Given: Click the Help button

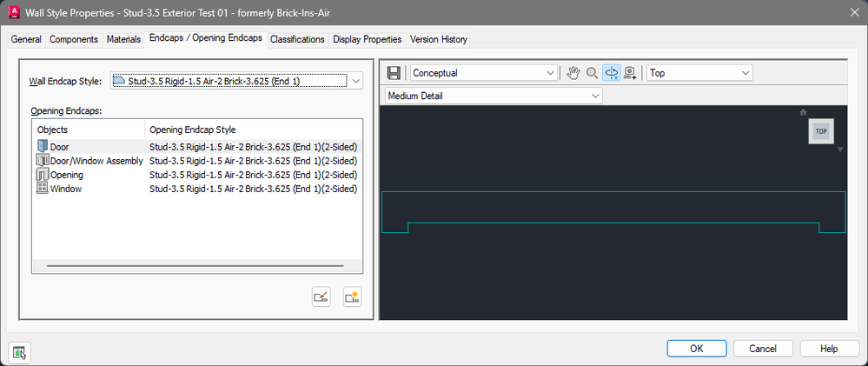Looking at the screenshot, I should tap(829, 349).
